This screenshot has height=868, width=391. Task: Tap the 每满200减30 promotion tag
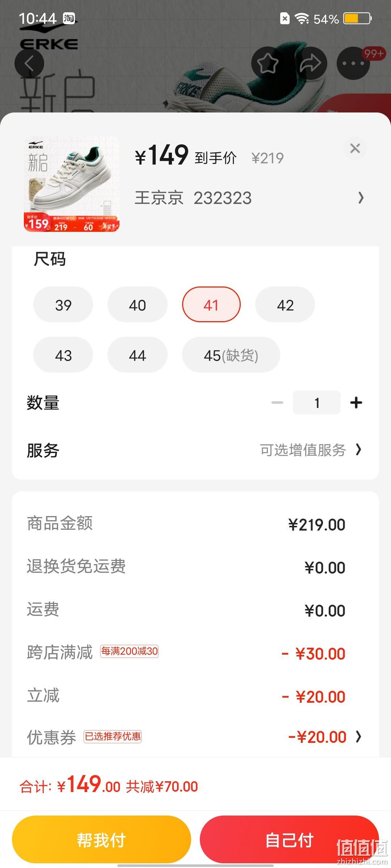[130, 651]
